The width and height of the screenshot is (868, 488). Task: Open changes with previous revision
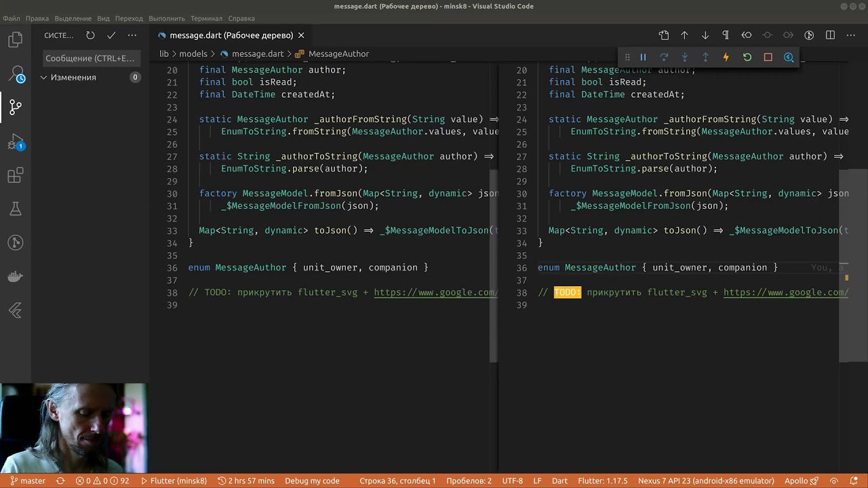coord(747,35)
